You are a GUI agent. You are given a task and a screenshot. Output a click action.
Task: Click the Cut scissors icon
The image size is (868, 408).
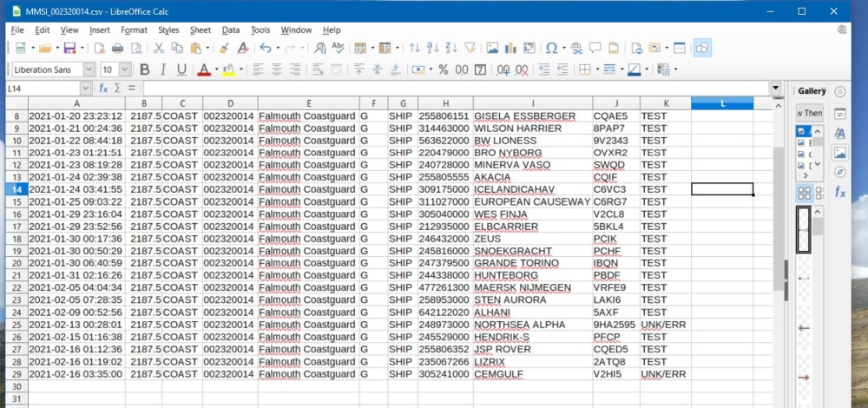[159, 48]
